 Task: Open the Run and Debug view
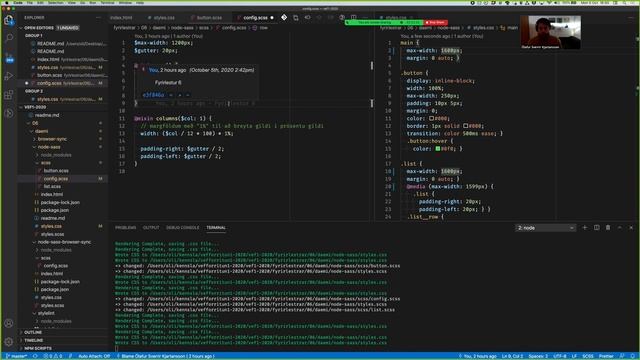click(x=9, y=76)
